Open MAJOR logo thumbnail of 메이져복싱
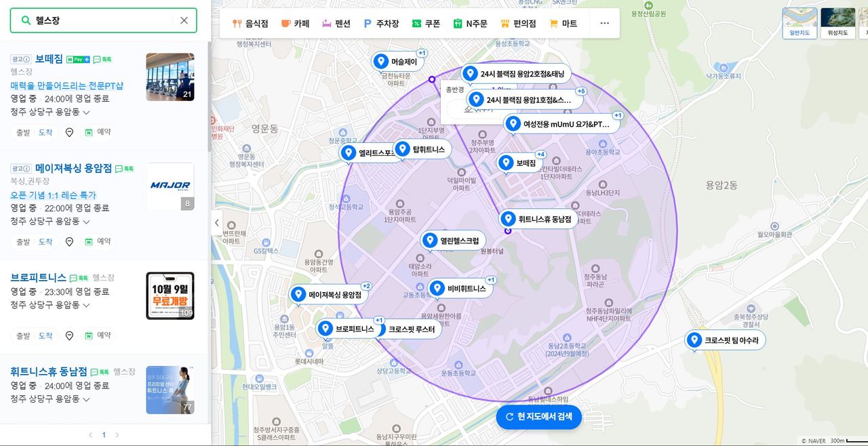The image size is (868, 446). pyautogui.click(x=170, y=186)
